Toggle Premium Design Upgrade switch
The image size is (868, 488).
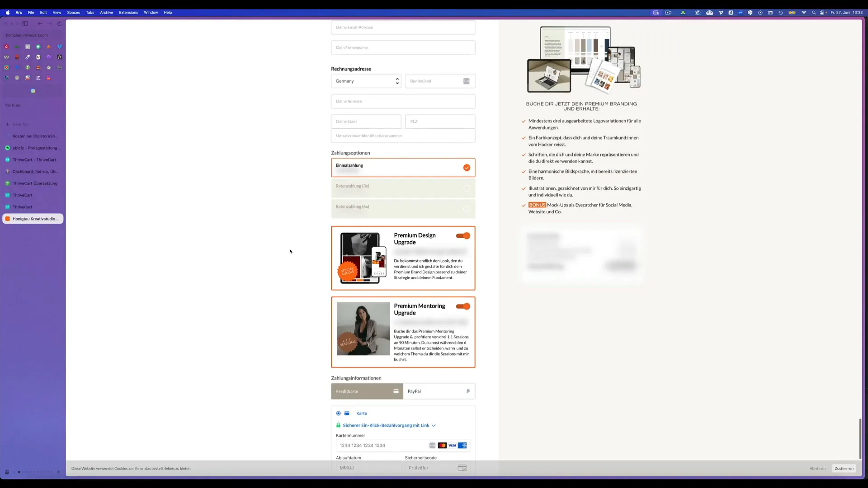click(463, 236)
